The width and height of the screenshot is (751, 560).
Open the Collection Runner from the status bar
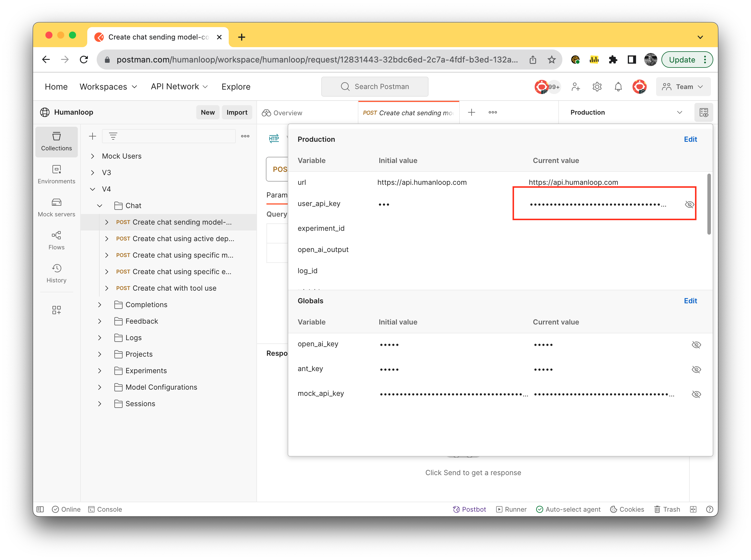coord(511,509)
